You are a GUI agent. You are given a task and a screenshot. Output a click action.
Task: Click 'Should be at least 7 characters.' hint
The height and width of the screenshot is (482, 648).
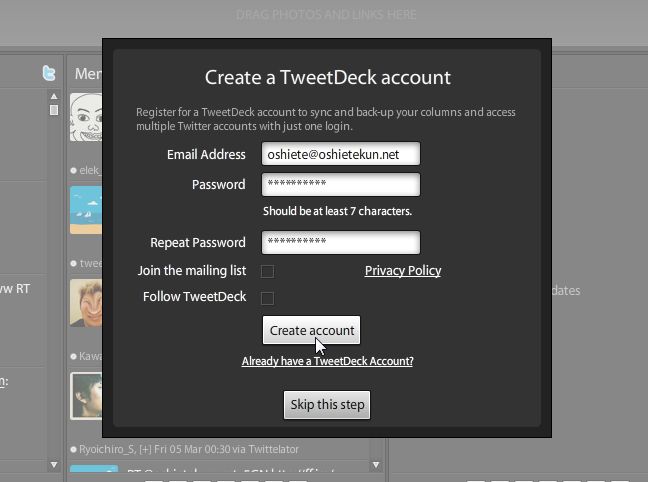coord(337,211)
